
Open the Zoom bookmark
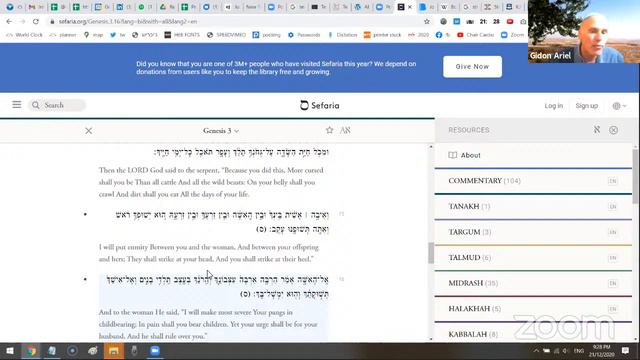click(513, 35)
